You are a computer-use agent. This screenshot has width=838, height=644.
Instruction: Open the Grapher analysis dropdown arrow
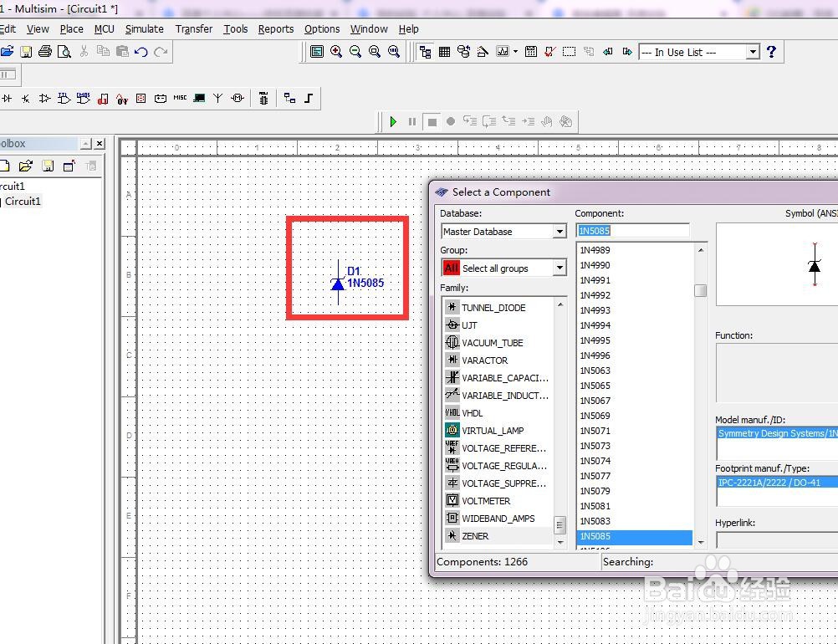(515, 52)
